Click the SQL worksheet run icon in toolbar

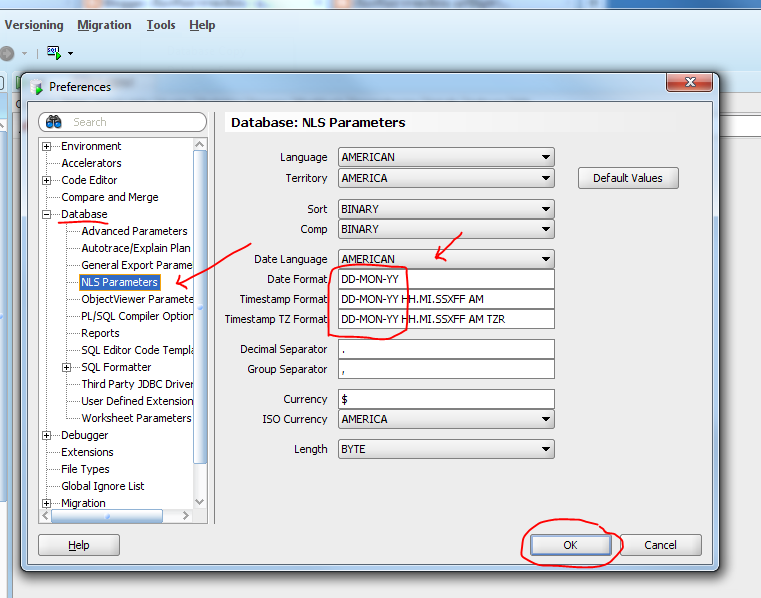[x=54, y=53]
